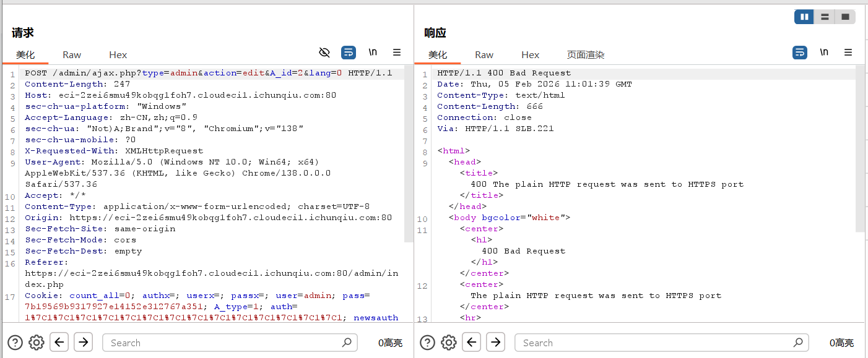Switch to request Hex tab

click(x=118, y=54)
